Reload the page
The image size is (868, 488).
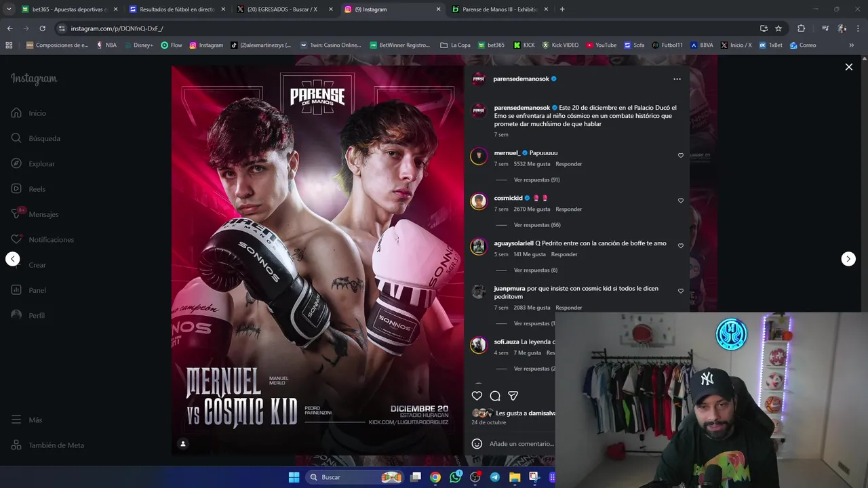pyautogui.click(x=42, y=28)
